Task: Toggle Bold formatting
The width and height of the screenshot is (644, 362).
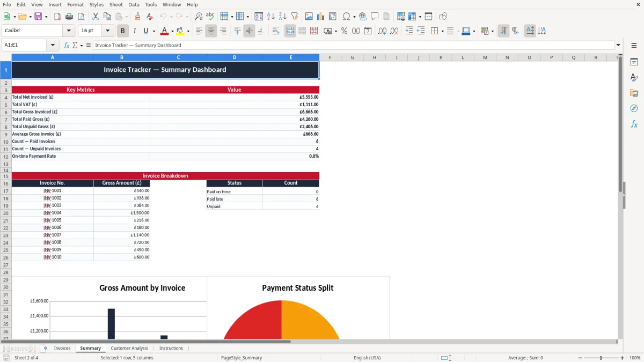Action: [x=123, y=31]
